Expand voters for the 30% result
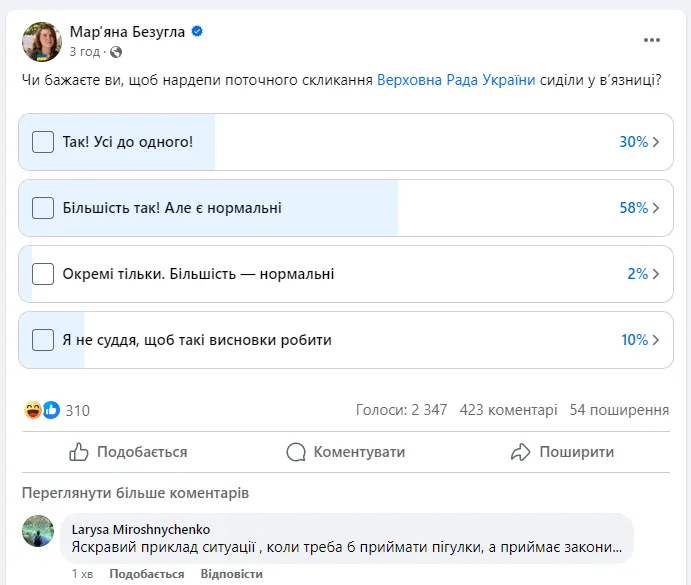This screenshot has width=691, height=585. click(x=640, y=142)
